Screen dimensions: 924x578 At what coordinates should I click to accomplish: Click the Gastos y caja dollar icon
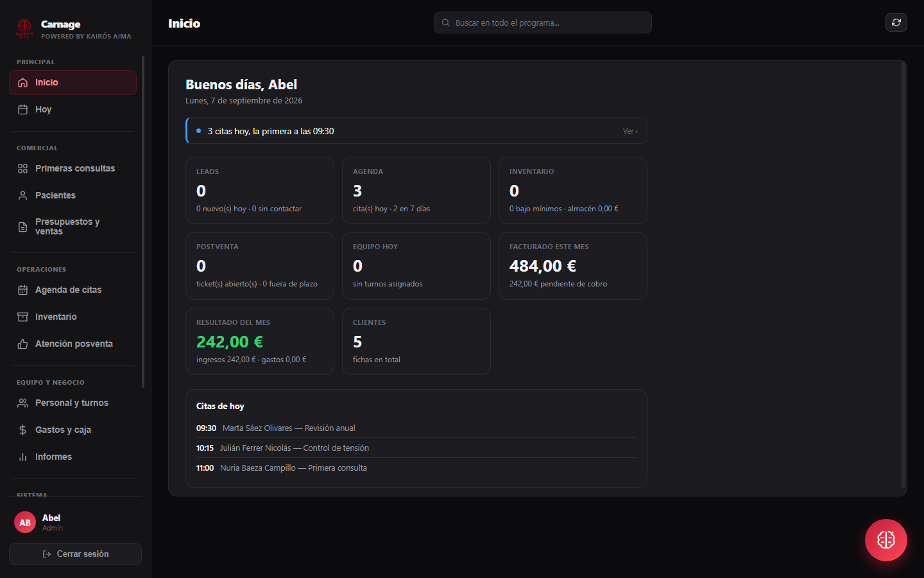(x=23, y=430)
